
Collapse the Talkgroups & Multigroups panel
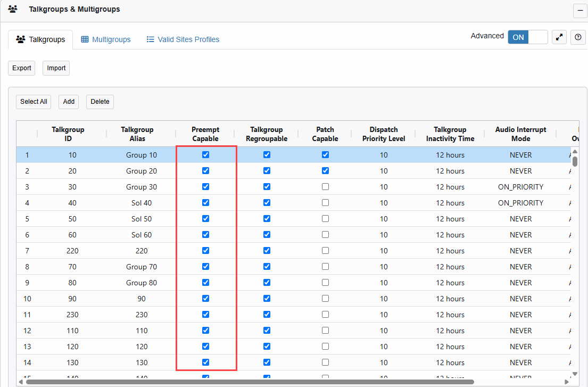(579, 11)
